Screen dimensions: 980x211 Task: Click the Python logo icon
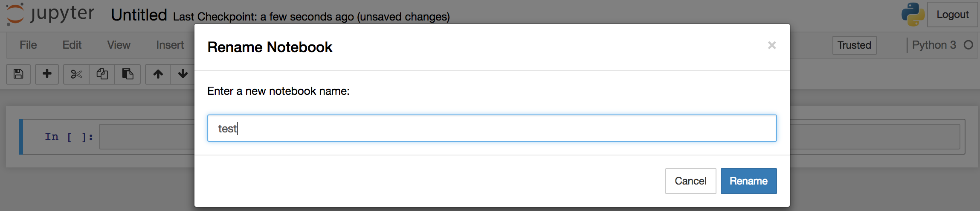pos(913,15)
